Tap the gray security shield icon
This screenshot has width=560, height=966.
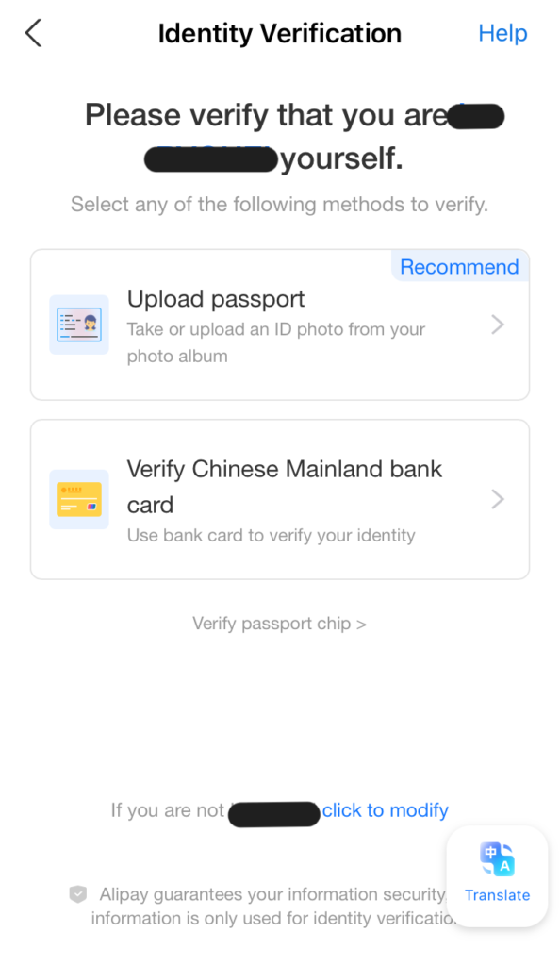pos(77,894)
